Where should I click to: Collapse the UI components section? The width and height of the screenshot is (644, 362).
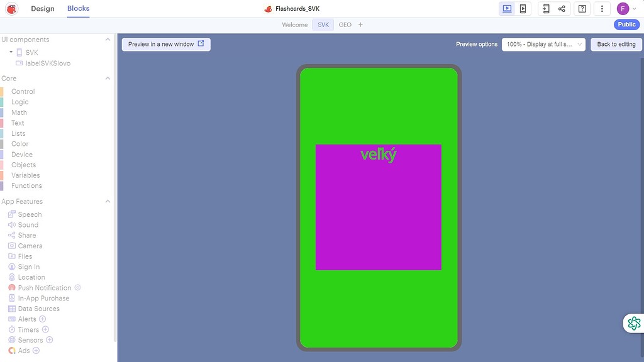[107, 39]
